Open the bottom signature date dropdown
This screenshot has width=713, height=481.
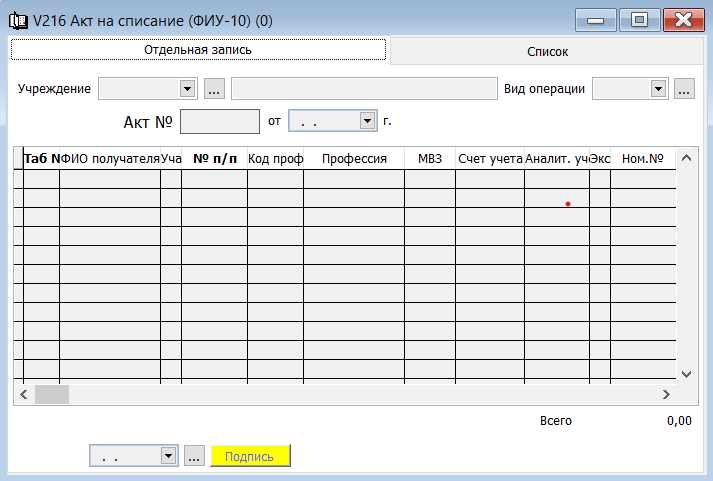click(168, 456)
